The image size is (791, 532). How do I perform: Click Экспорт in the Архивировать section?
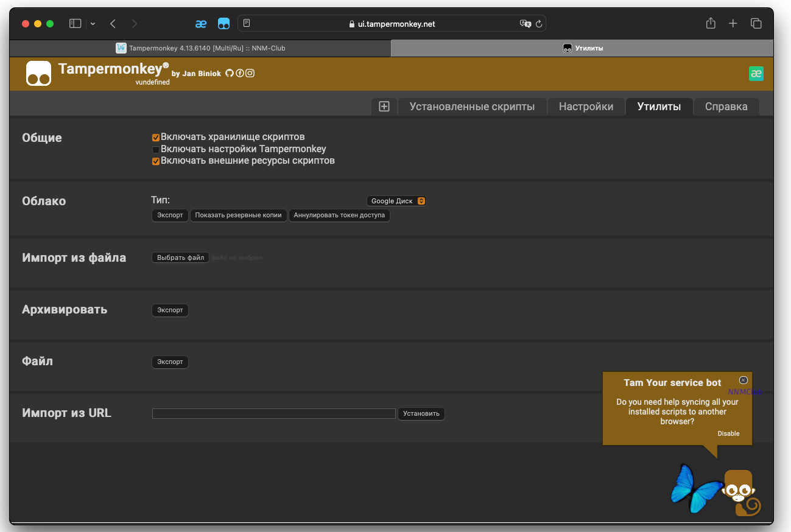coord(170,310)
